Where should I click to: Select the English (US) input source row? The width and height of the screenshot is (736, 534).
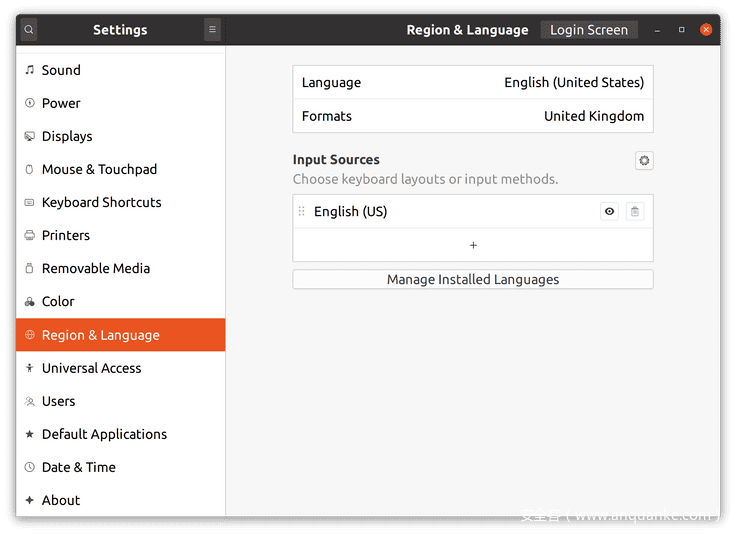click(x=450, y=212)
